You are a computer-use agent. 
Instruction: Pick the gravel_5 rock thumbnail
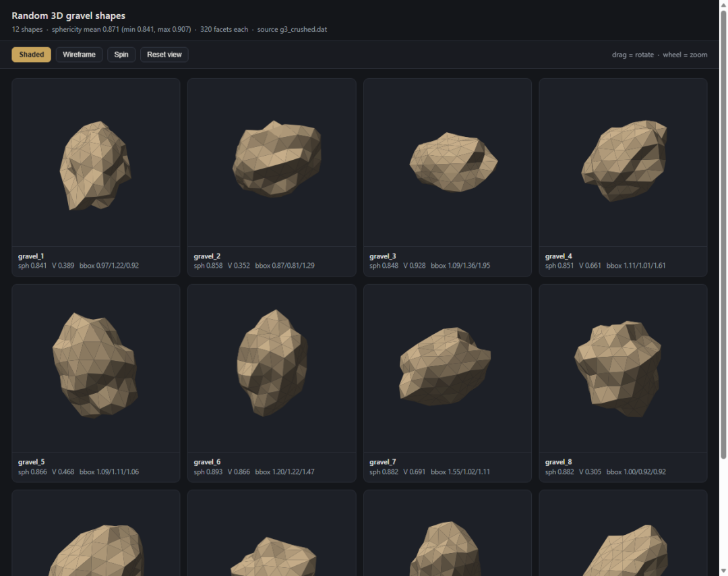(96, 368)
